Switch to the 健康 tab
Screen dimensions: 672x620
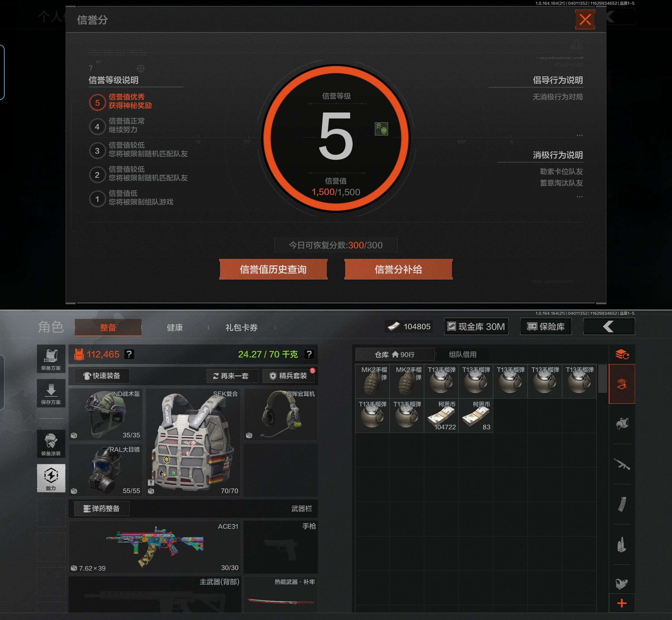175,328
